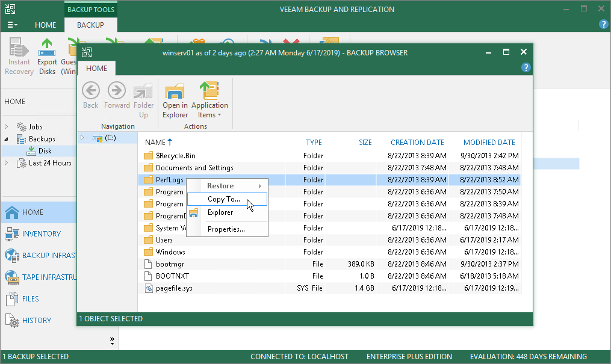
Task: Click BACKUP TOOLS contextual tab
Action: [x=91, y=10]
